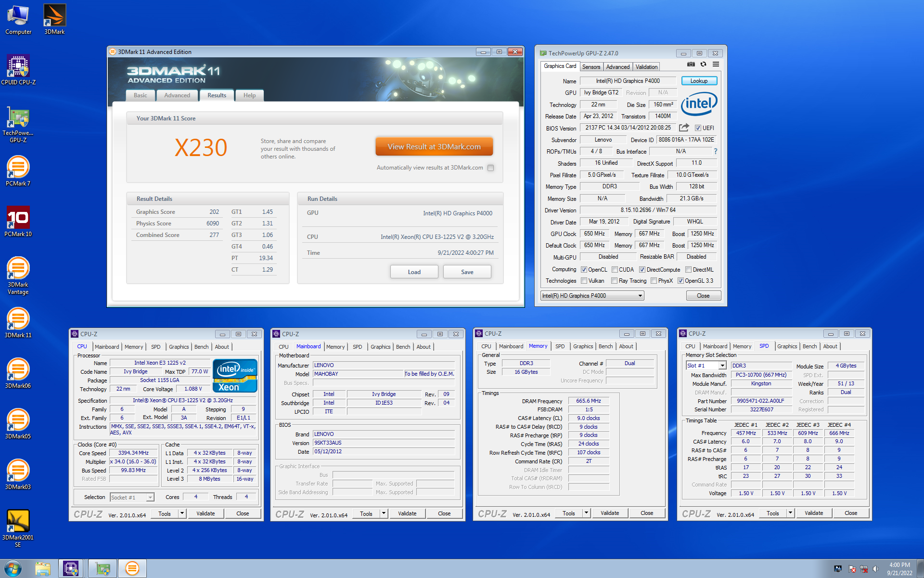Expand the Tools arrow in the CPU-Z CPU window
The image size is (924, 578).
[182, 513]
